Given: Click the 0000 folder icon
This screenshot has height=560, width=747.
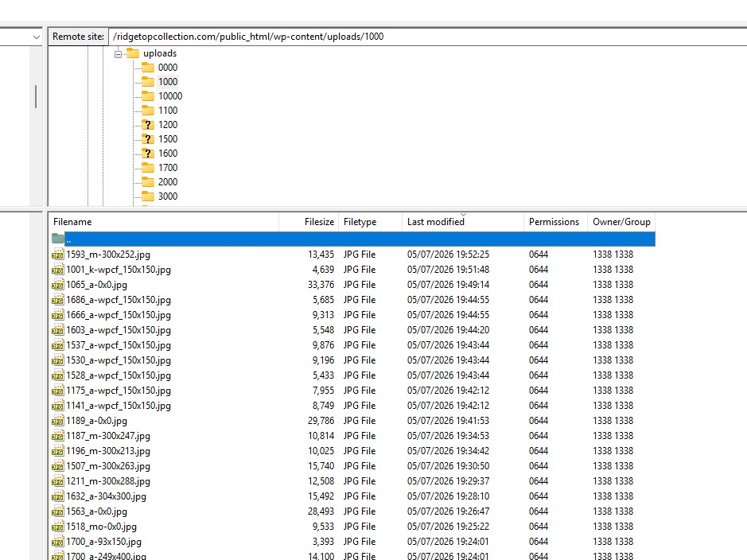Looking at the screenshot, I should coord(148,68).
